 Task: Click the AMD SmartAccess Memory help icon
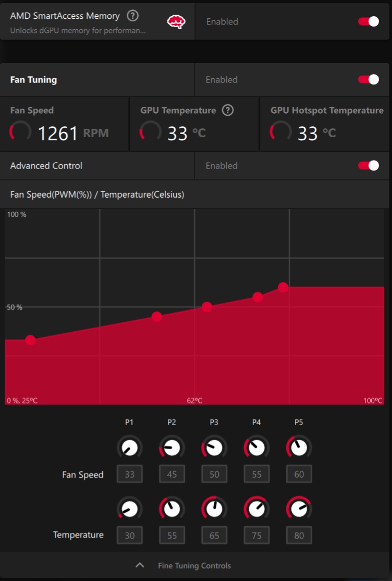132,16
